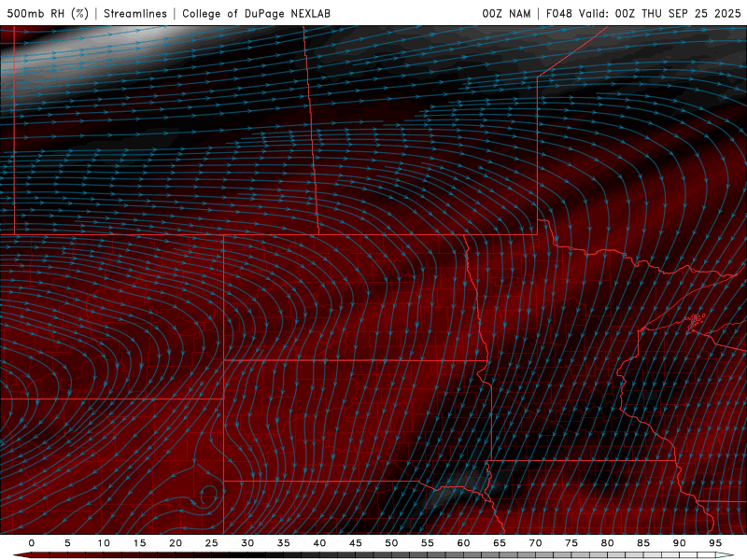
Task: Click the colorbar label '85'
Action: tap(643, 543)
